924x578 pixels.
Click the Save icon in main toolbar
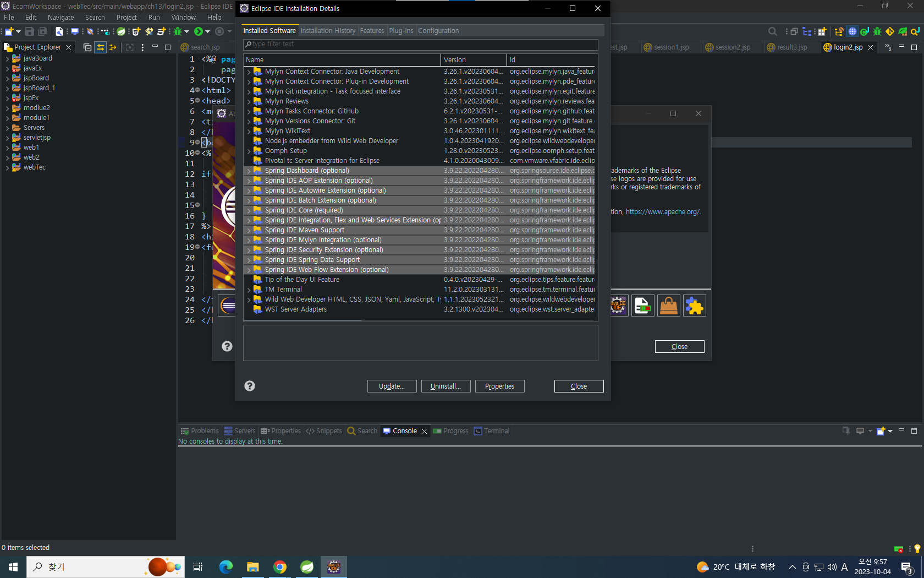tap(30, 31)
